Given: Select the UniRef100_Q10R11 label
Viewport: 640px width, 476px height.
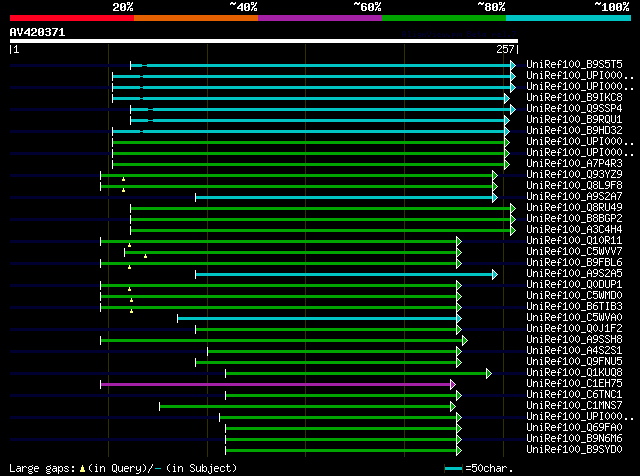Looking at the screenshot, I should 574,241.
